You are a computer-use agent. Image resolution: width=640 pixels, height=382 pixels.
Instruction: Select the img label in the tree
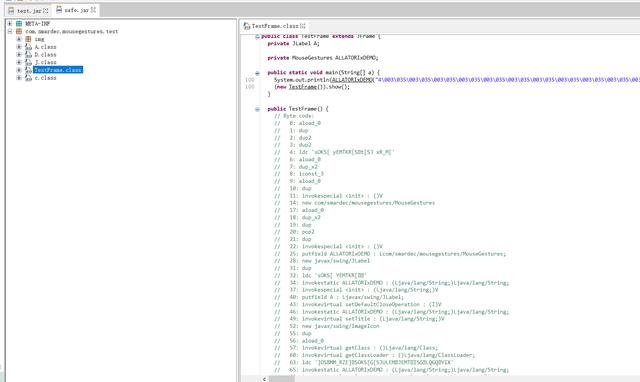point(39,39)
